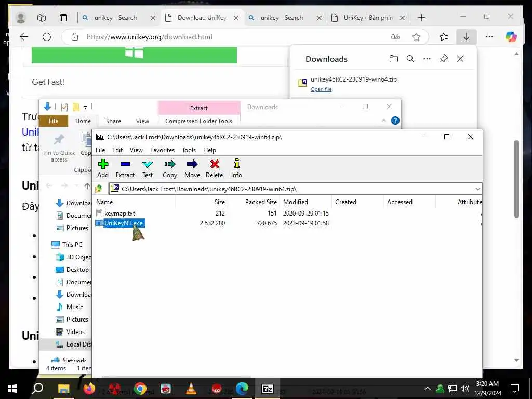Open Edge Settings and more menu
532x399 pixels.
point(489,37)
